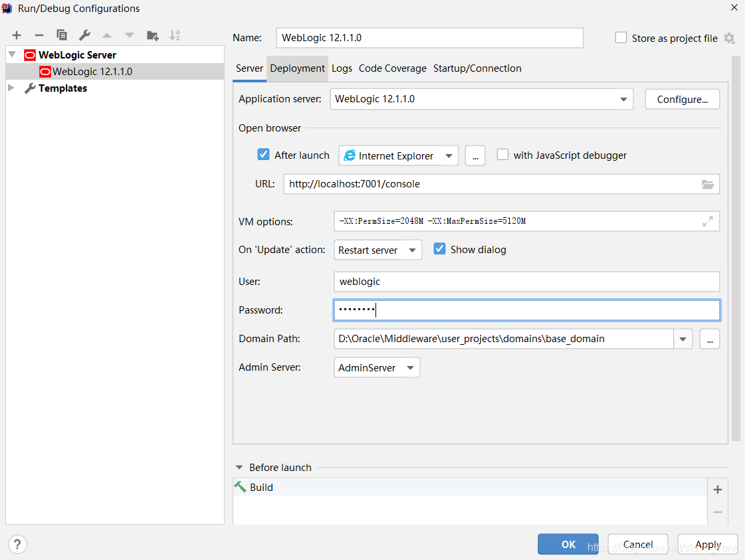
Task: Switch to the Logs tab
Action: click(x=342, y=68)
